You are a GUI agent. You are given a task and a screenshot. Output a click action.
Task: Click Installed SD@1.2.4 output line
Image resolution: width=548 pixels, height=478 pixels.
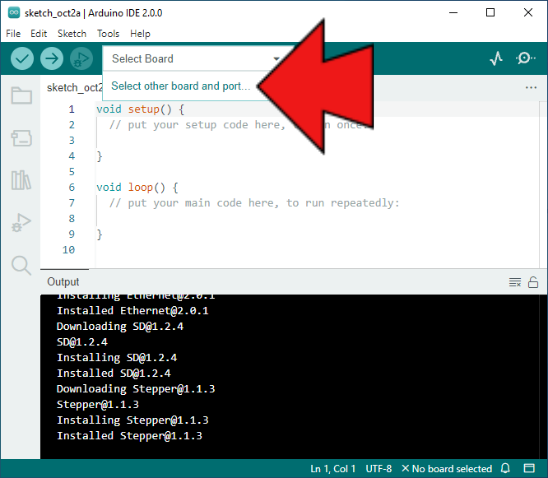114,373
